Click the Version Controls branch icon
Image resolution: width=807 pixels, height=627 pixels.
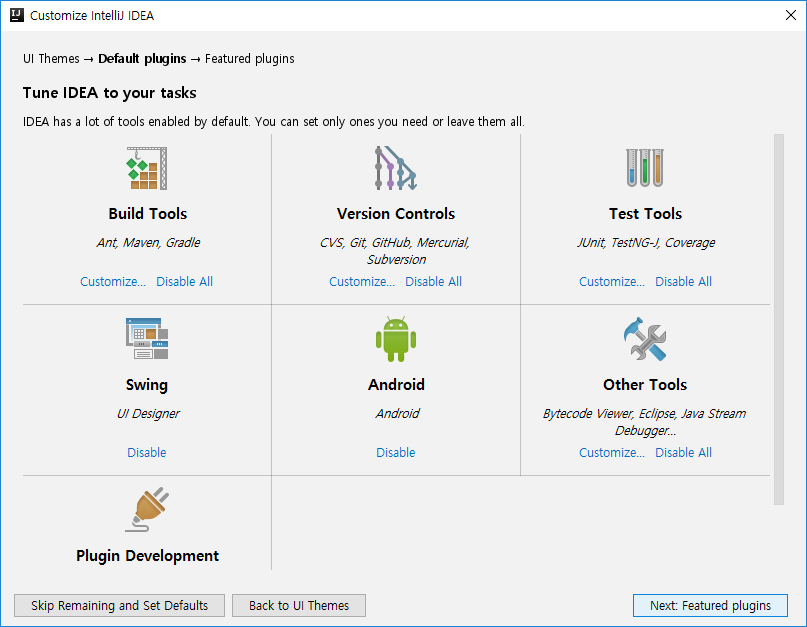coord(396,168)
